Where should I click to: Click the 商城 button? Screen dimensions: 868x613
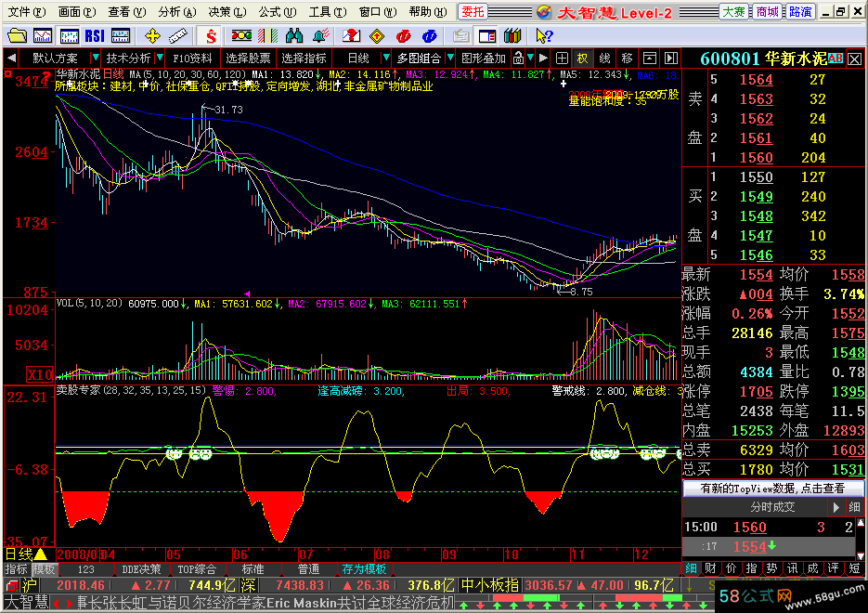pos(767,12)
